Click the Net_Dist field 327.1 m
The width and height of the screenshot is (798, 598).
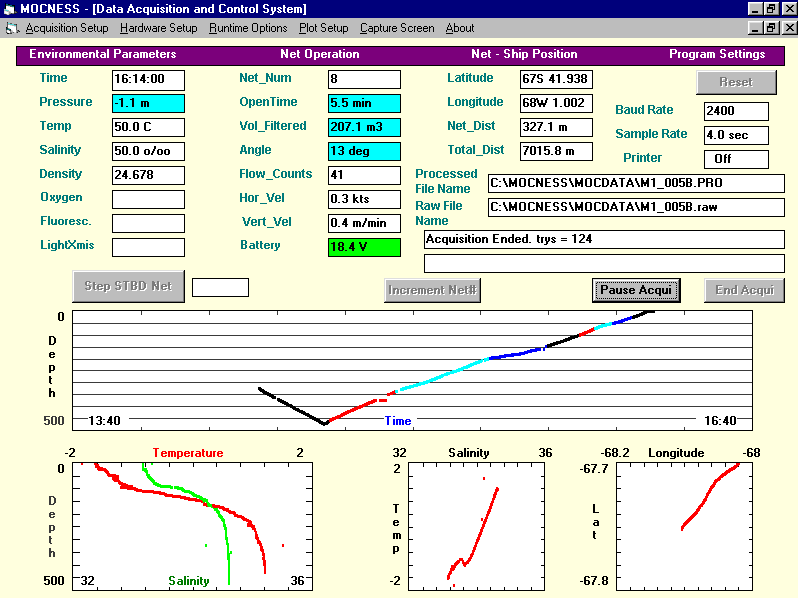(556, 127)
